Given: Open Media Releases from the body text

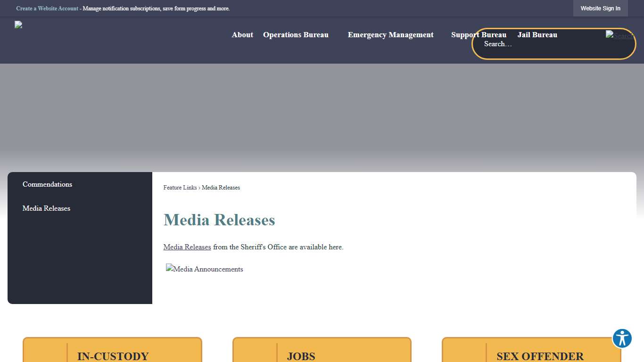Looking at the screenshot, I should pos(187,247).
